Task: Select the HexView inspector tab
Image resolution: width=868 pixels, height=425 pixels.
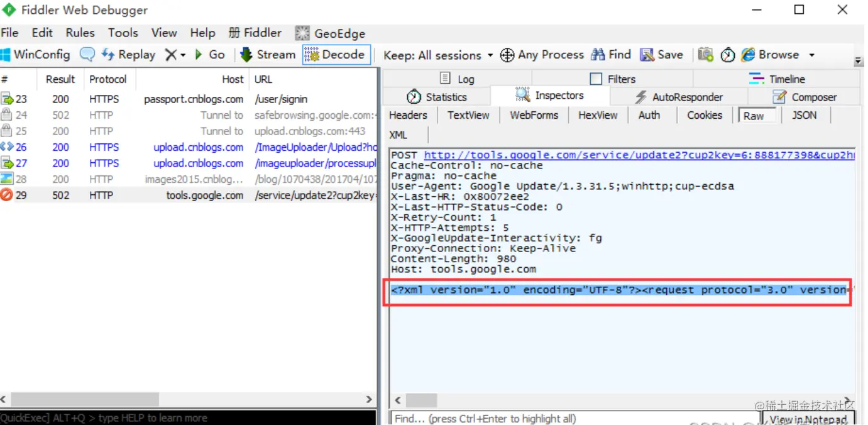Action: pyautogui.click(x=598, y=115)
